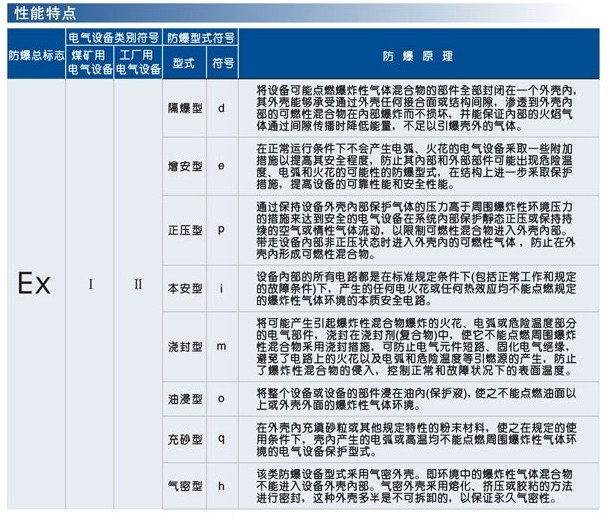
Task: Select the 防爆型式符号 column header
Action: coord(200,39)
